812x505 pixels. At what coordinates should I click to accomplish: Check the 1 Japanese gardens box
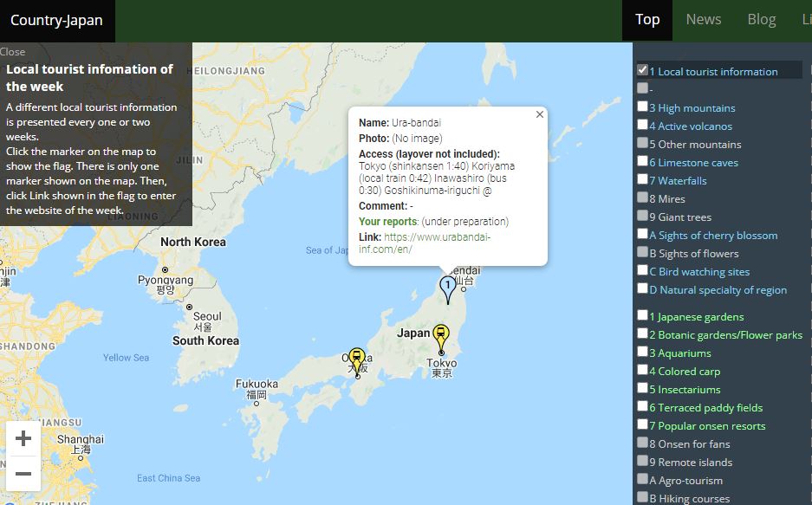(x=641, y=314)
